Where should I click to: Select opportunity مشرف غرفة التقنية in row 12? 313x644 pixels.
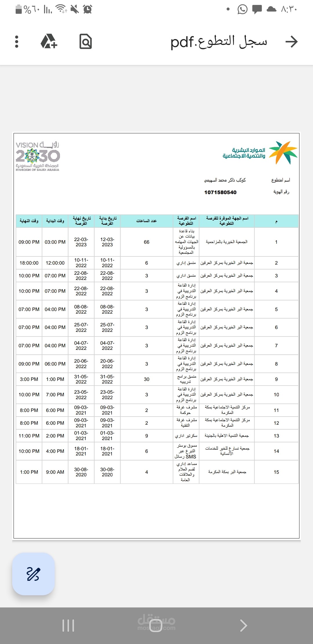pos(186,423)
